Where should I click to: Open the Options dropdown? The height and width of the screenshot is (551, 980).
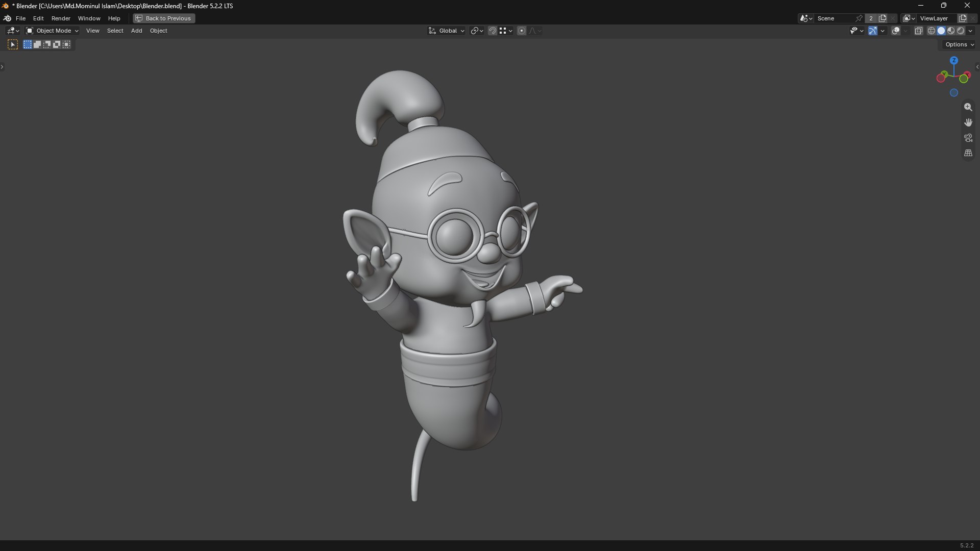[x=959, y=44]
